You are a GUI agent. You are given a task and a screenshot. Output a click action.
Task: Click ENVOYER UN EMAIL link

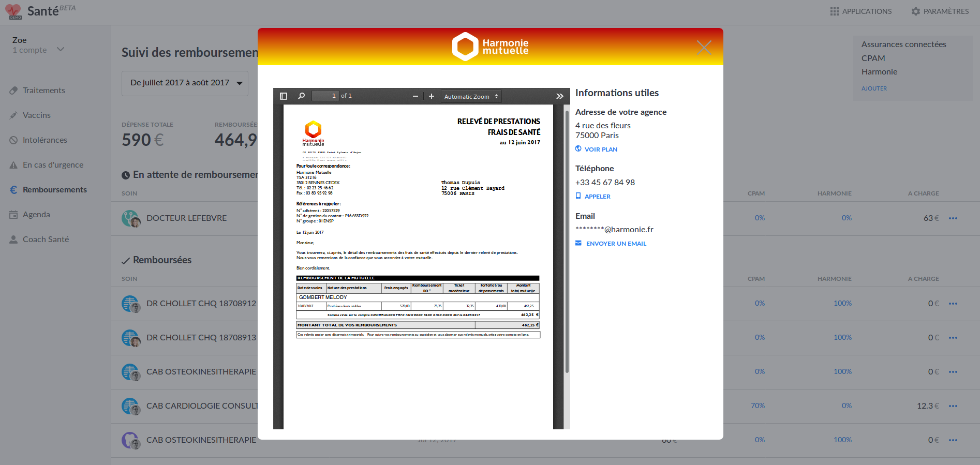(x=616, y=244)
